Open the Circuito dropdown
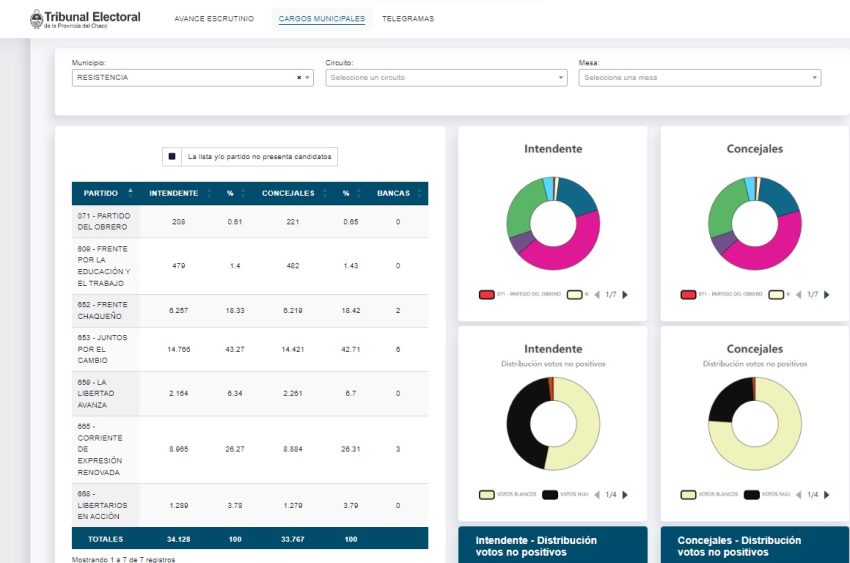This screenshot has height=563, width=850. (x=446, y=78)
